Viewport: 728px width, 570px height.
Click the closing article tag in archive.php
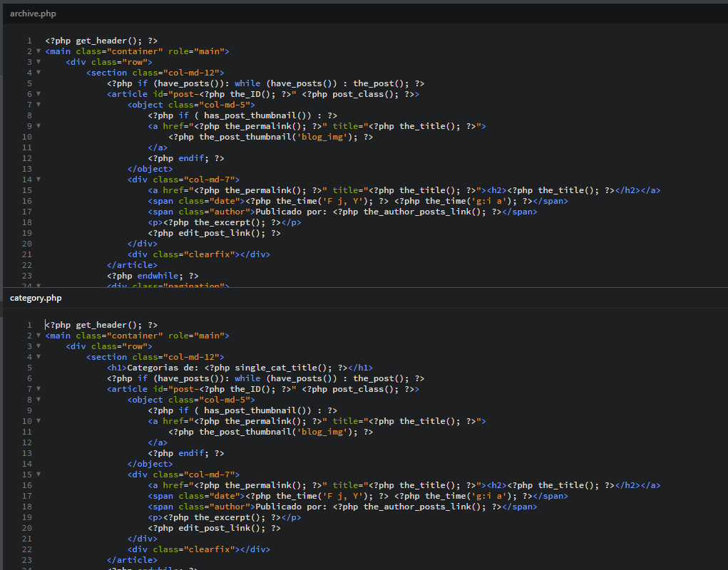(x=133, y=265)
